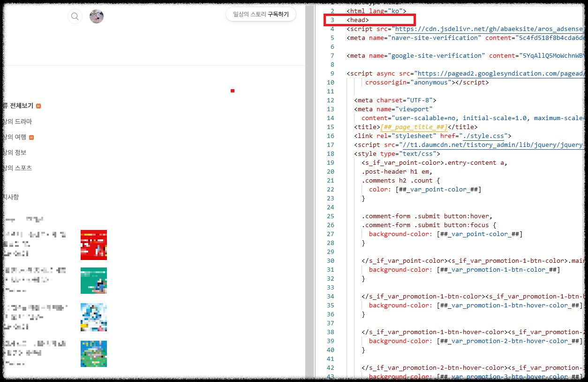The image size is (588, 382).
Task: Click .comment-form .submit button:focus line
Action: (429, 225)
